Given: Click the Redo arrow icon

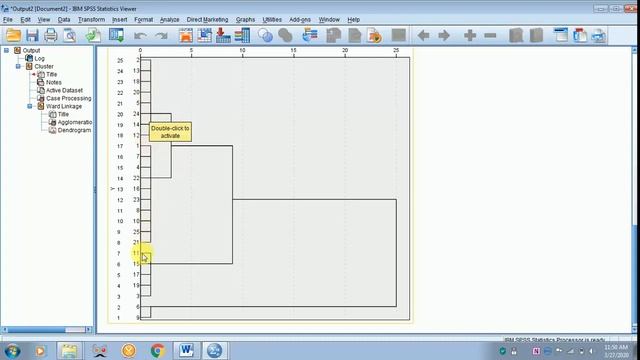Looking at the screenshot, I should (161, 36).
